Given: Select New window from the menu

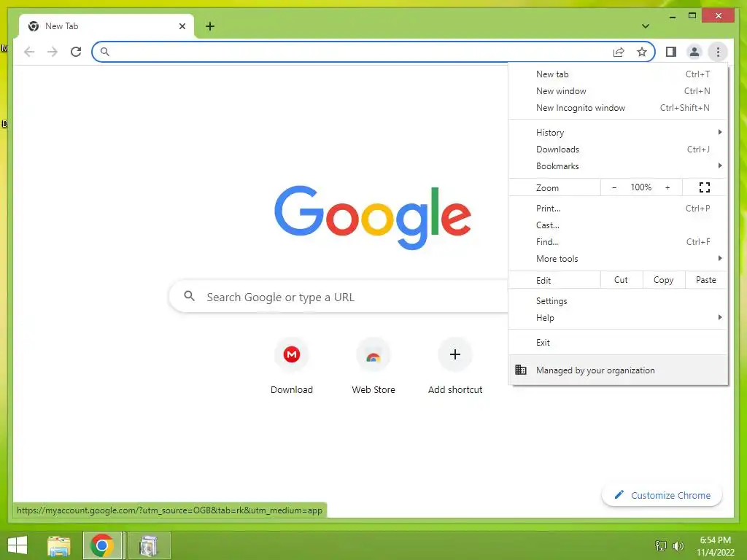Looking at the screenshot, I should click(x=618, y=91).
